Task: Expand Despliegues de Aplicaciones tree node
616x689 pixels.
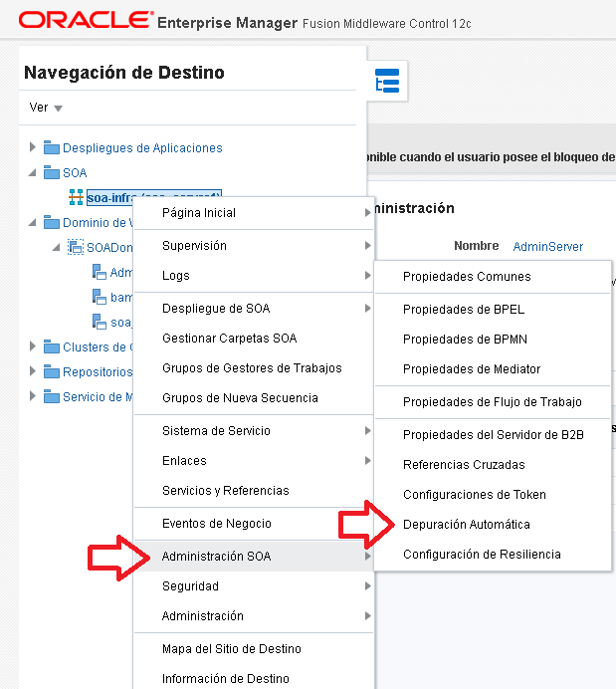Action: click(33, 146)
